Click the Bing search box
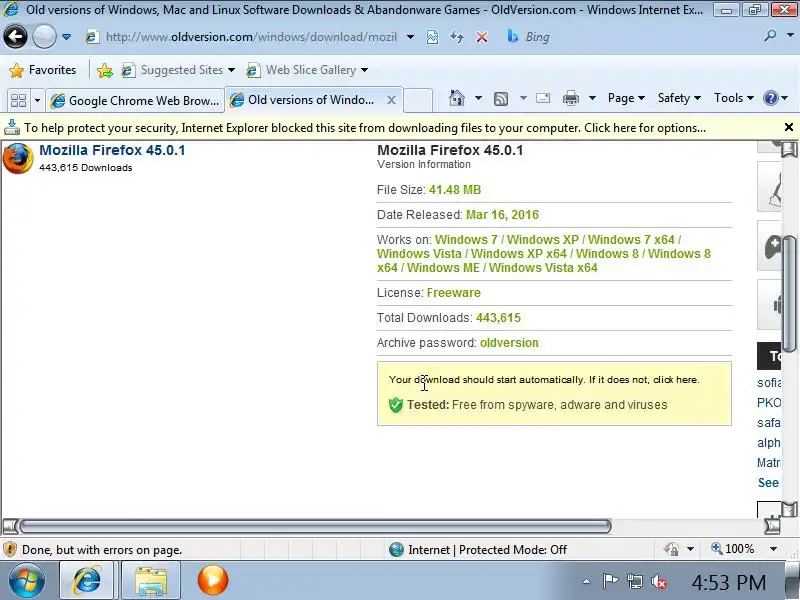This screenshot has height=600, width=800. click(628, 37)
